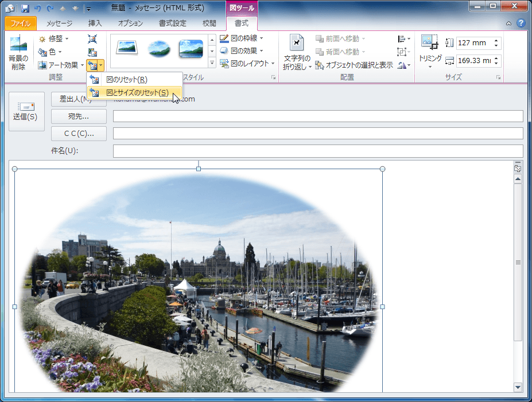Switch to the Message (メッセージ) tab
532x402 pixels.
coord(59,24)
